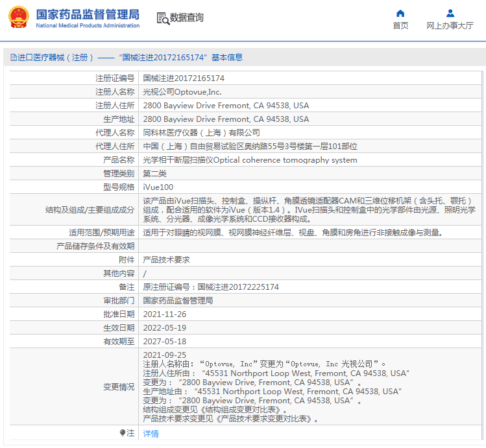Viewport: 486px width, 448px height.
Task: Open 网上办事大厅 text link
Action: (x=450, y=26)
